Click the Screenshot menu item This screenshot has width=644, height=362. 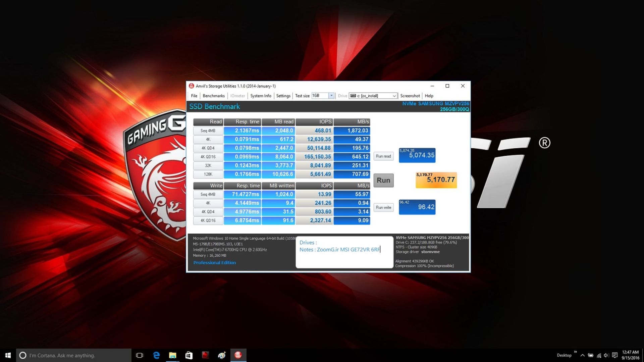(x=410, y=96)
